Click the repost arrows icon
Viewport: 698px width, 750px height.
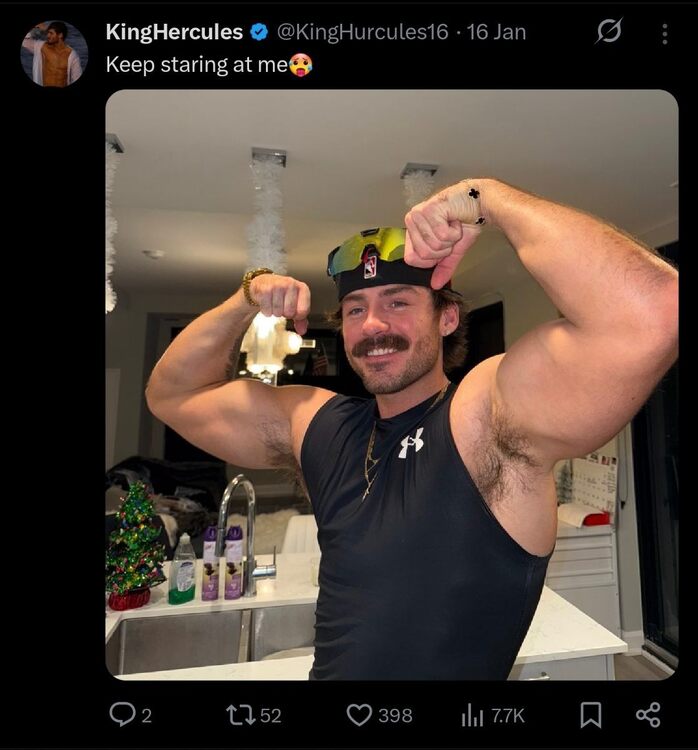click(x=242, y=715)
